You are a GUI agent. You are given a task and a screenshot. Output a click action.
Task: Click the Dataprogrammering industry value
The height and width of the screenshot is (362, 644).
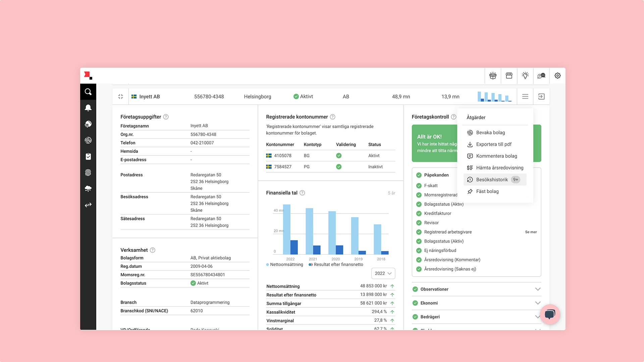pos(210,302)
